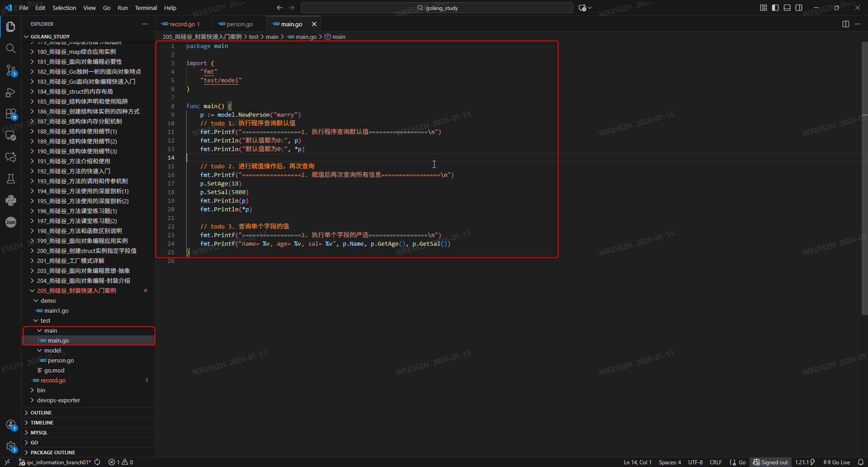Open the Search view in activity bar
Screen dimensions: 868x467
coord(11,48)
